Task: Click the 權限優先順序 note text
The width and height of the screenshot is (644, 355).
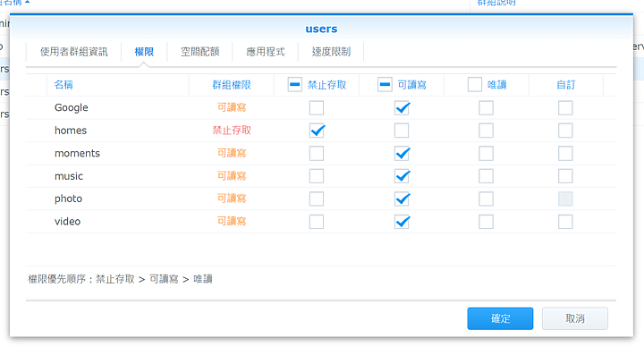Action: tap(120, 279)
